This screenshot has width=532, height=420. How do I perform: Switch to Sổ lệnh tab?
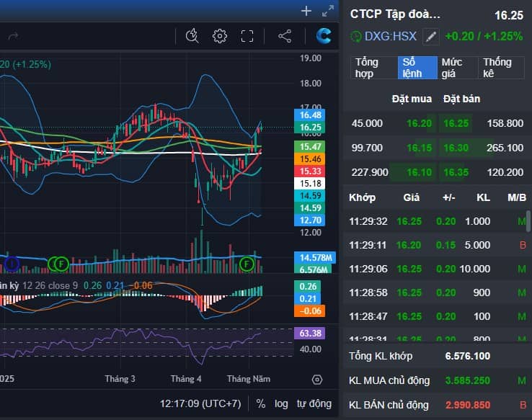(x=417, y=68)
